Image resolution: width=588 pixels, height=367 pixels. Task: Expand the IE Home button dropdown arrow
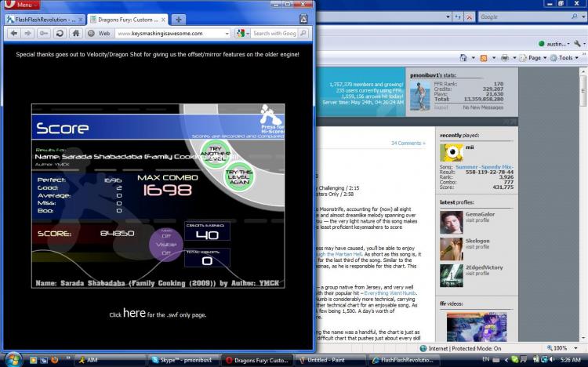[474, 58]
